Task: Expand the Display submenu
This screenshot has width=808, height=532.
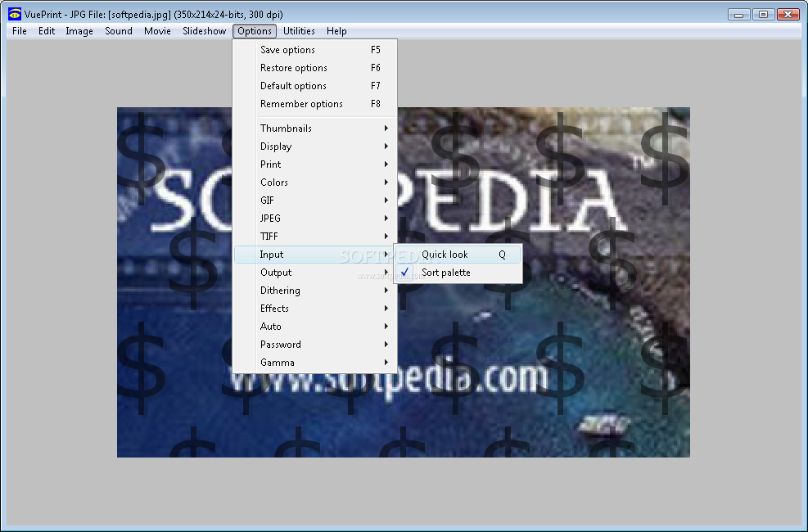Action: (315, 147)
